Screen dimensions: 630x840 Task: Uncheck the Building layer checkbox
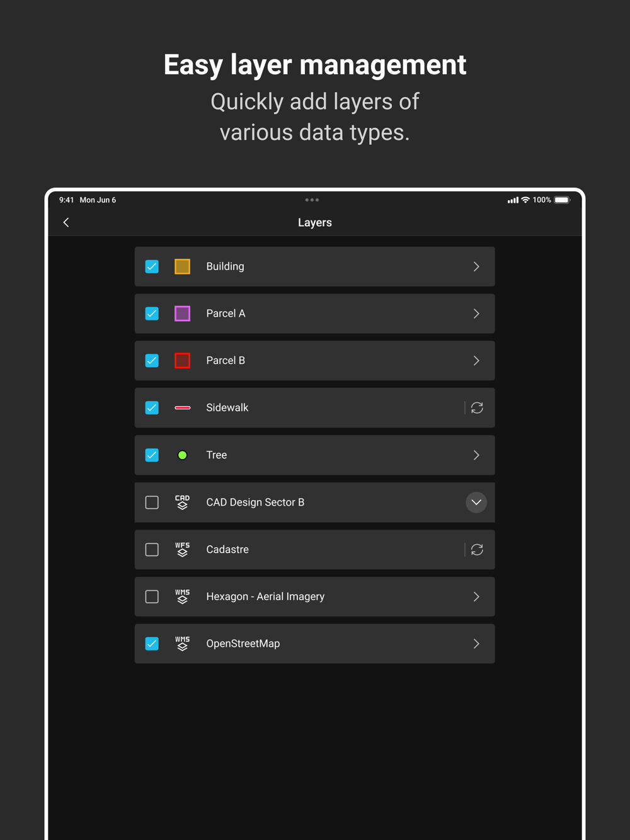pyautogui.click(x=152, y=266)
